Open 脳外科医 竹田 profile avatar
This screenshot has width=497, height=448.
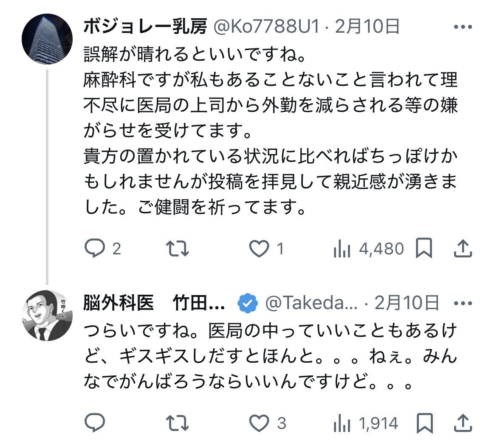[x=47, y=316]
